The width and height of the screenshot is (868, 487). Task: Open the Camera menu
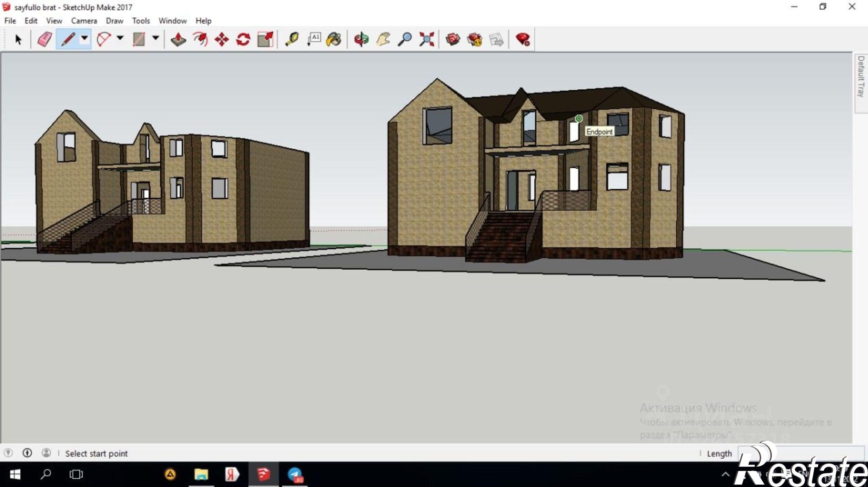tap(84, 21)
